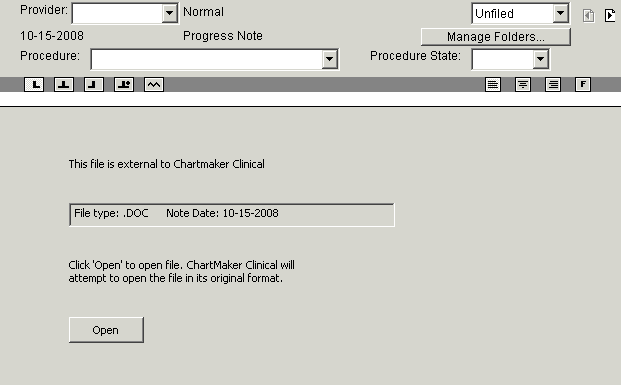Click Open to open external file
This screenshot has height=385, width=621.
tap(106, 330)
